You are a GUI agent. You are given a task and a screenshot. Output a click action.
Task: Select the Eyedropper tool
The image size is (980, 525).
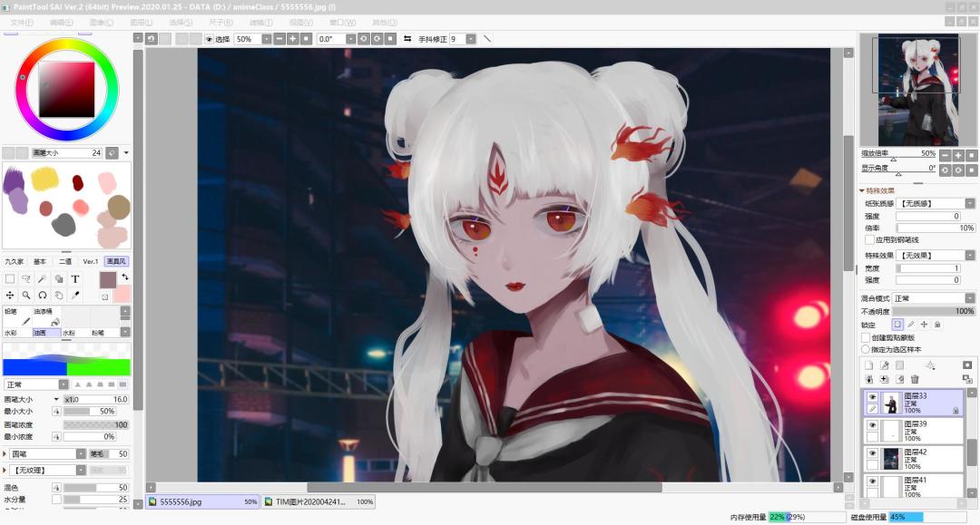point(75,296)
